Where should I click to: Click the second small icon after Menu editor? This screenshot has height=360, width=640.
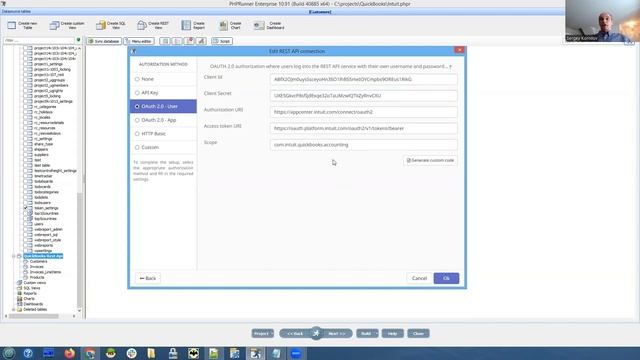(x=177, y=41)
